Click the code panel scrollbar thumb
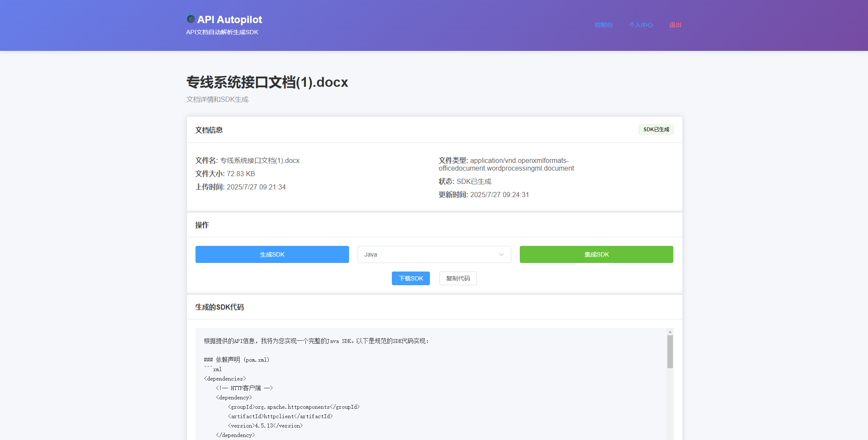This screenshot has width=868, height=440. 669,351
